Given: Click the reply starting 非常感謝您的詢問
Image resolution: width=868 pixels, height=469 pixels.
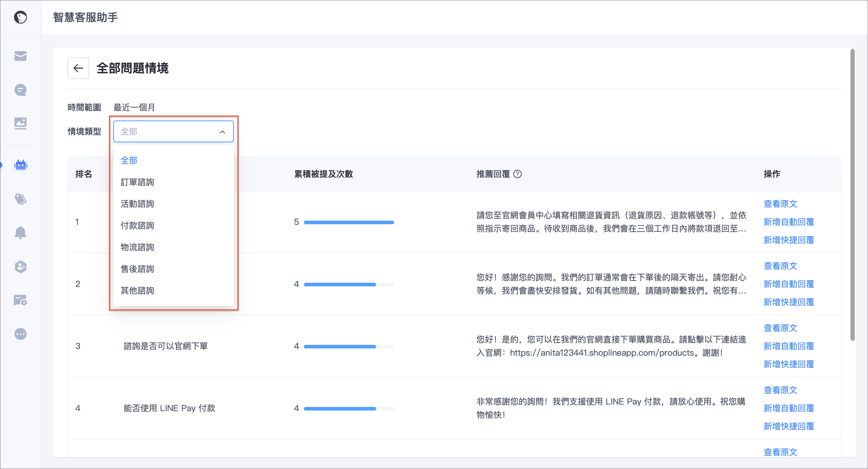Looking at the screenshot, I should point(611,408).
